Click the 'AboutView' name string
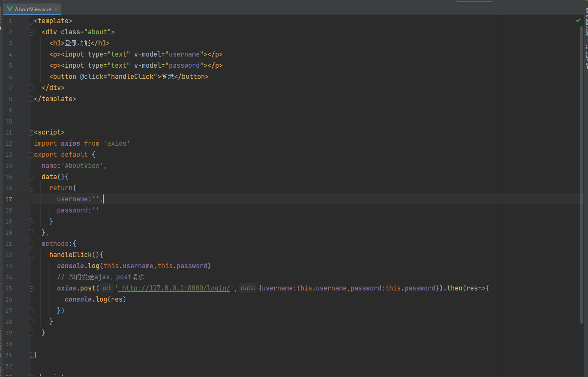The image size is (588, 377). 82,166
